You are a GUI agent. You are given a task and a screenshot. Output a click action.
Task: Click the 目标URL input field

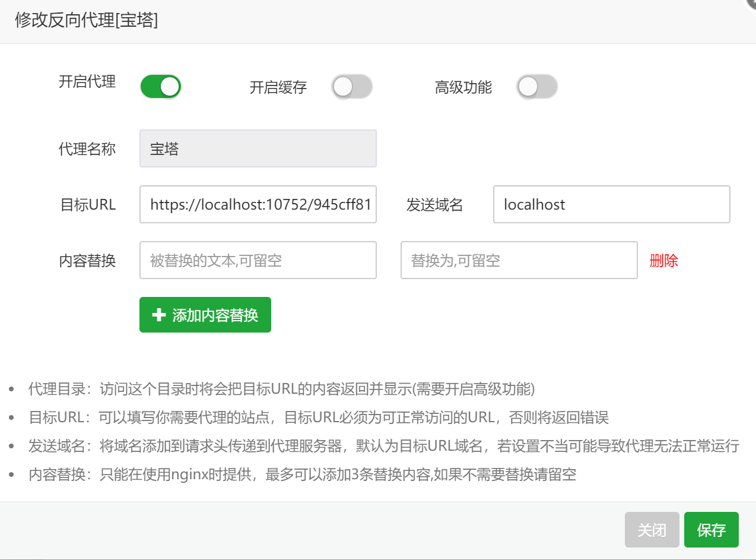click(258, 204)
